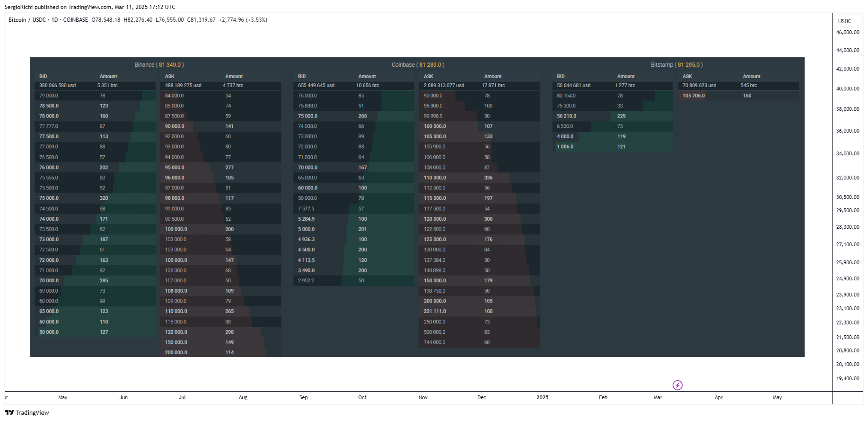
Task: Click the Coinbase ask price 500 000.0
Action: (434, 332)
